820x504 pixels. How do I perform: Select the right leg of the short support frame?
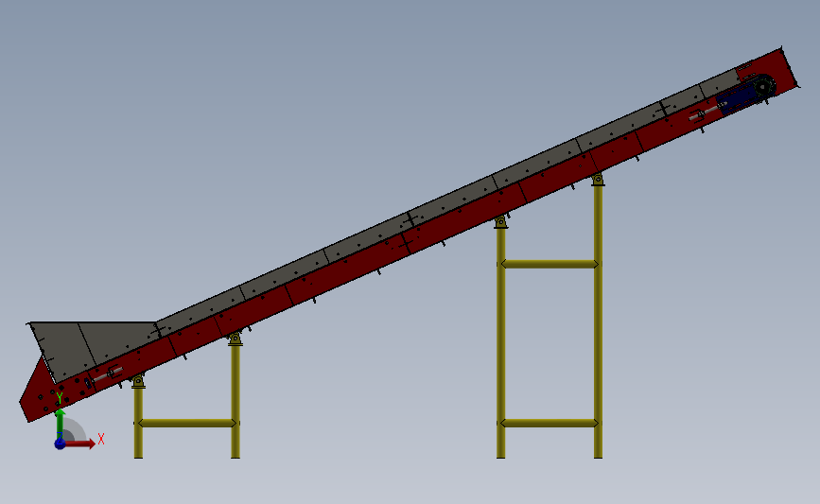pos(236,402)
